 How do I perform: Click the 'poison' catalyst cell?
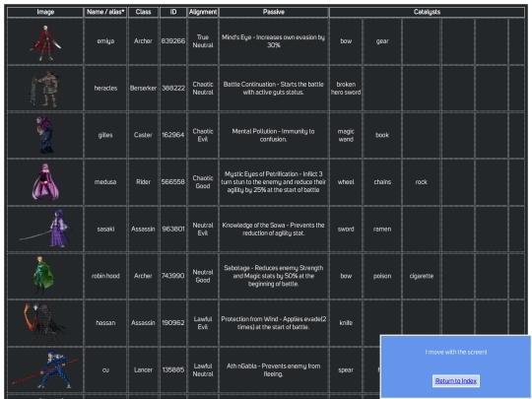click(382, 276)
